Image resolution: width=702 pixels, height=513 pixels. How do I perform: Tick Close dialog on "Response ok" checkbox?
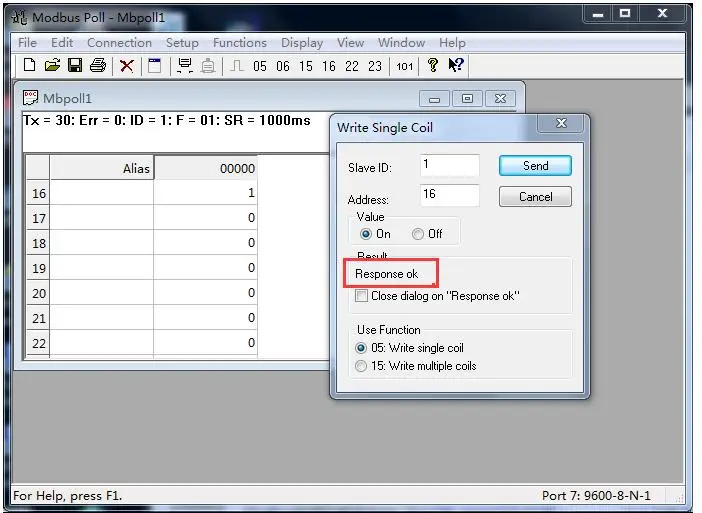coord(361,295)
